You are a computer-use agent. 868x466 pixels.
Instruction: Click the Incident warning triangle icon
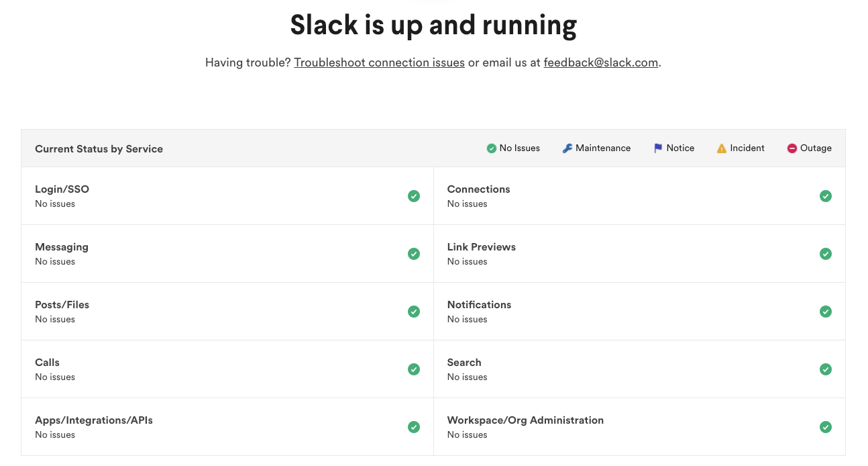tap(722, 148)
